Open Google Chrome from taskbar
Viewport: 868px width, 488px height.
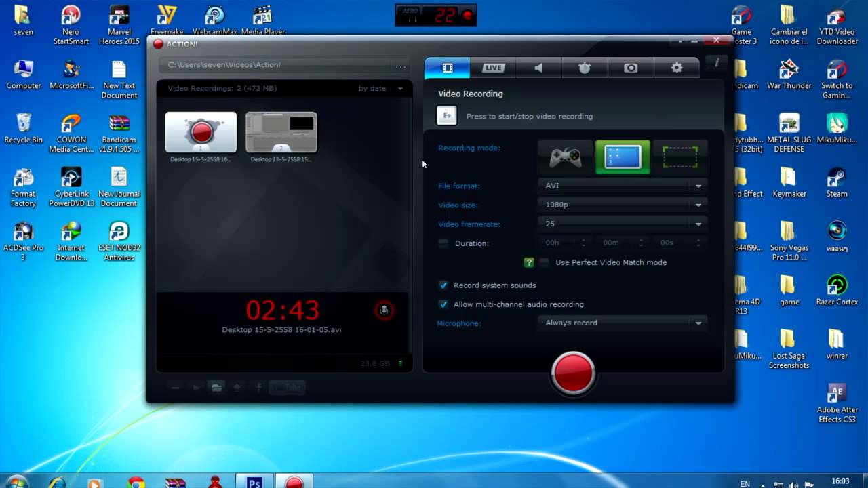tap(136, 483)
